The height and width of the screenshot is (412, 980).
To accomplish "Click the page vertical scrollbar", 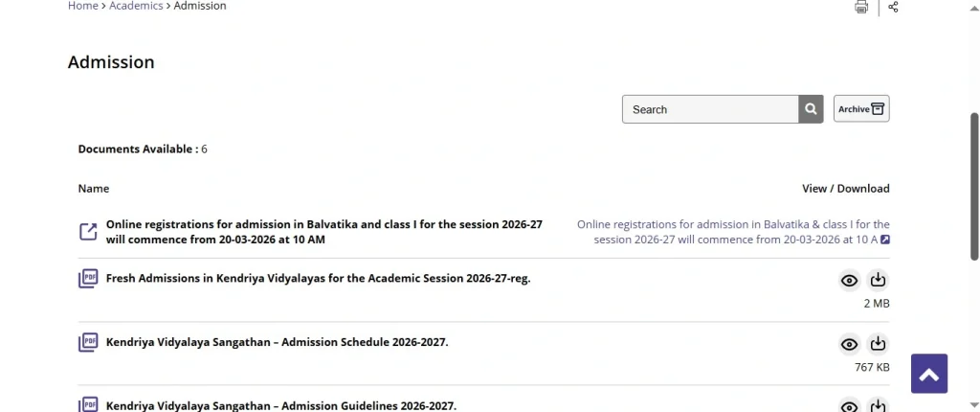I will [974, 182].
